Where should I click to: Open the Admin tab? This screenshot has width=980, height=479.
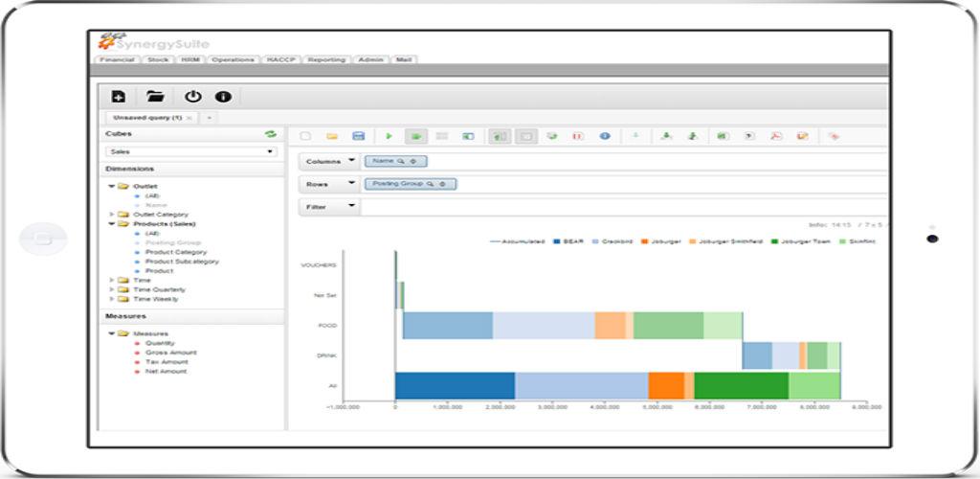371,59
